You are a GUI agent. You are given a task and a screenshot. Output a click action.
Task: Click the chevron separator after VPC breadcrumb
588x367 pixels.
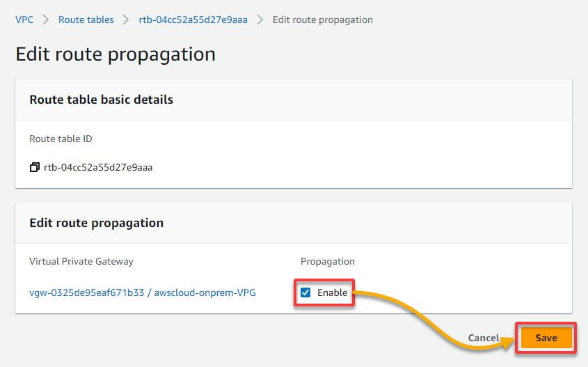(46, 19)
